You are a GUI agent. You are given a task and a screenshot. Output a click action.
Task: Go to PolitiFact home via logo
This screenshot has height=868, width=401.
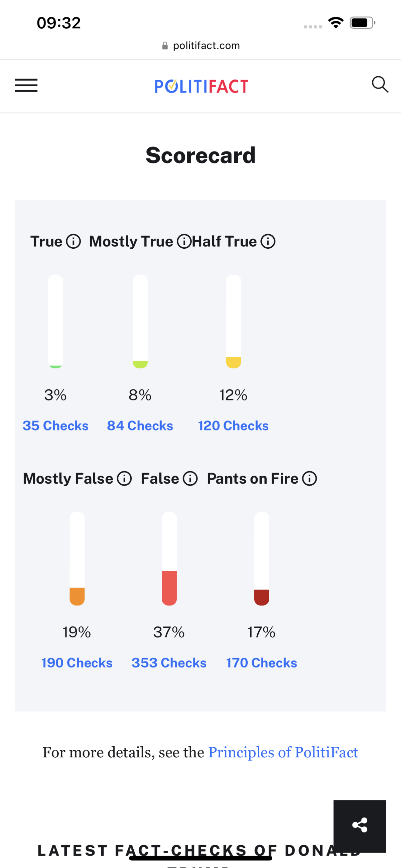202,86
